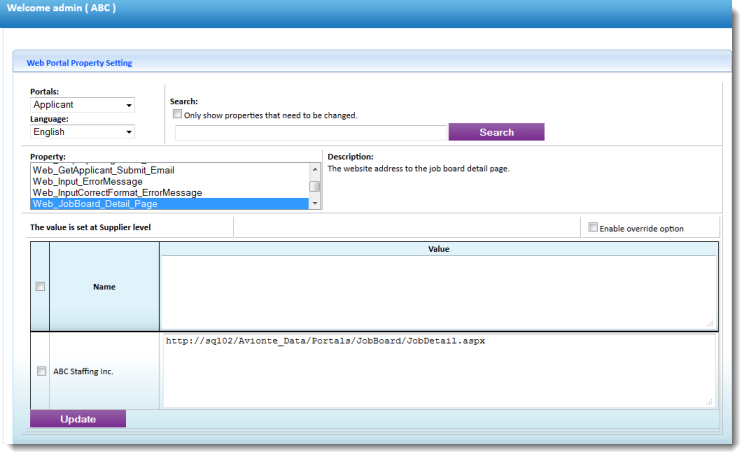Check the select-all checkbox beside Name header

click(41, 287)
